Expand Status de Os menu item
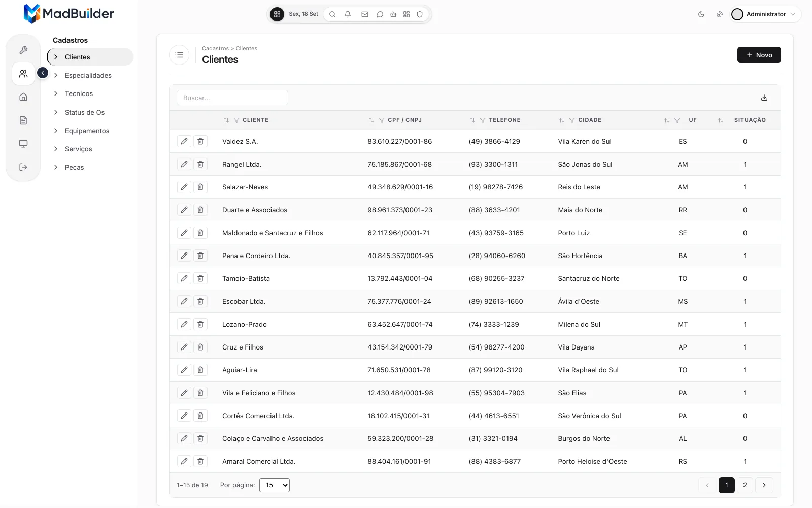Viewport: 812px width, 508px height. pos(90,112)
